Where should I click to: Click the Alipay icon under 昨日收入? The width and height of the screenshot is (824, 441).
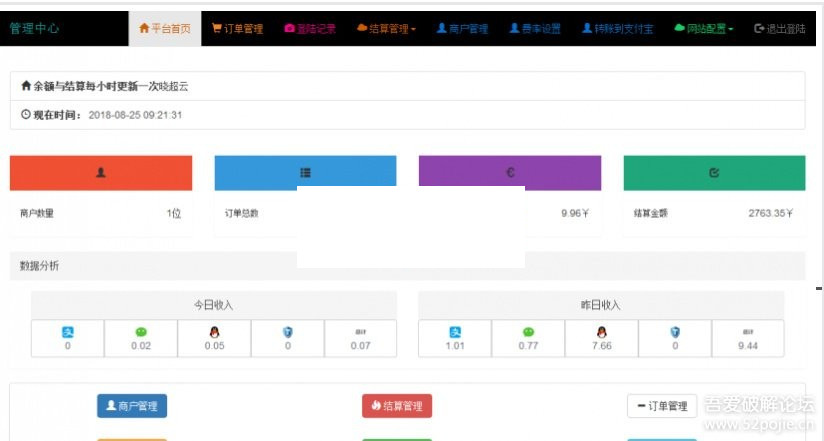[x=454, y=332]
